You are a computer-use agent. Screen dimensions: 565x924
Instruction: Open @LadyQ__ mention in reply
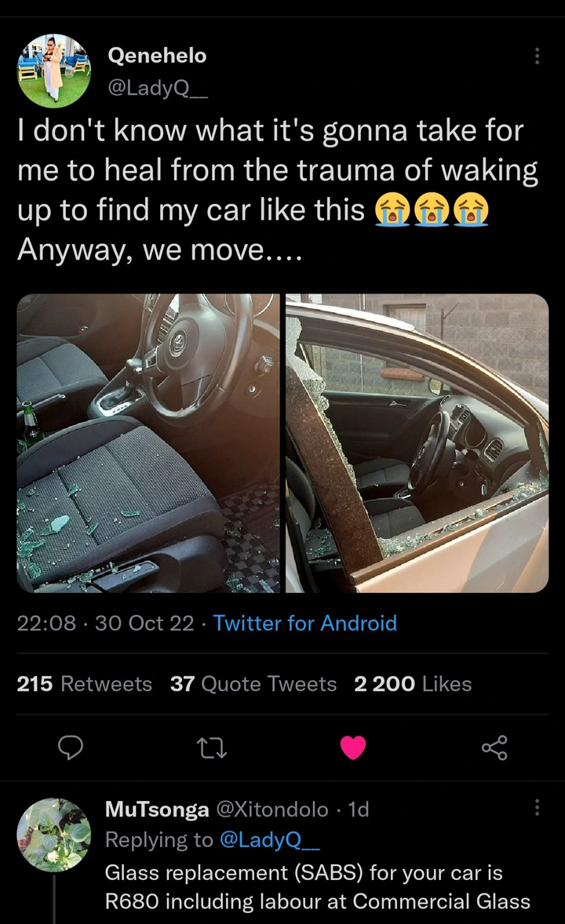[269, 840]
